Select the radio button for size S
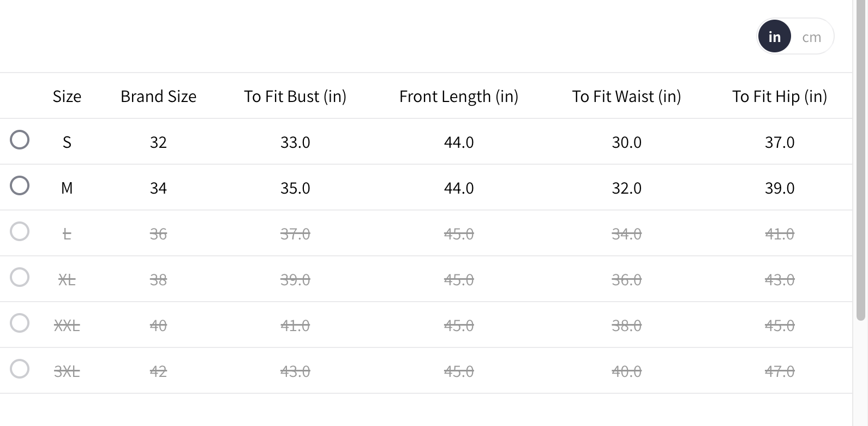 [20, 140]
